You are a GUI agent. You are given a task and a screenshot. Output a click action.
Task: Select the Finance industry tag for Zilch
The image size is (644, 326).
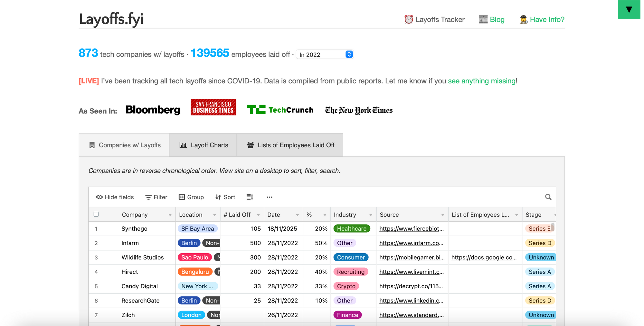click(x=347, y=315)
